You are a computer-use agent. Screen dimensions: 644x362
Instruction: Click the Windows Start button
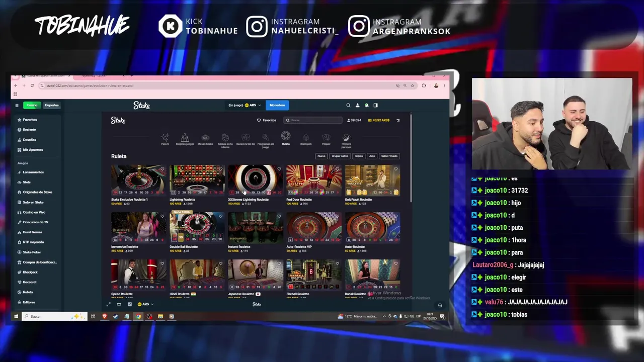tap(16, 316)
